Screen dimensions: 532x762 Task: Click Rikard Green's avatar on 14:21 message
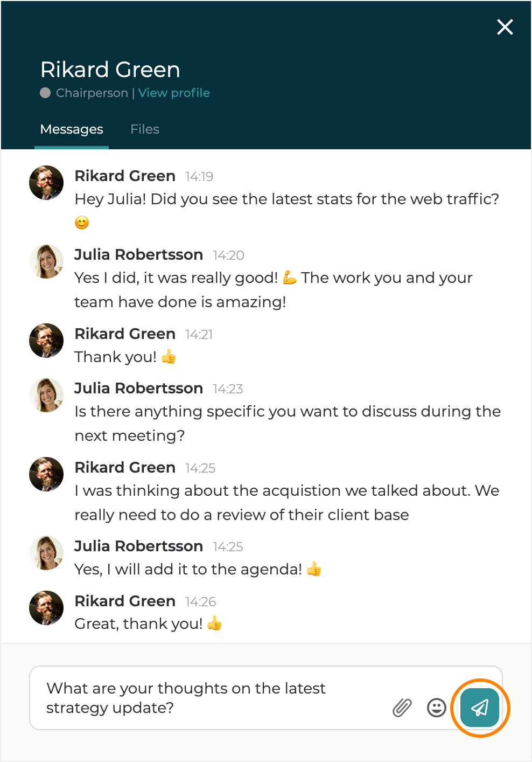(x=46, y=341)
